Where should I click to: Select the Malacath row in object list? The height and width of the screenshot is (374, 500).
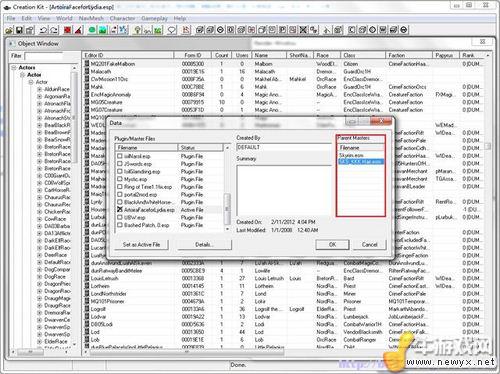click(283, 71)
